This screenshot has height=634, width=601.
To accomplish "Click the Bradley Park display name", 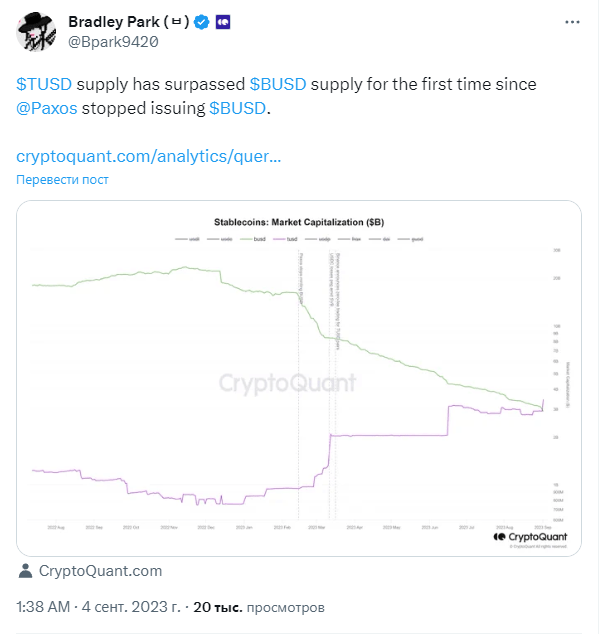I will pyautogui.click(x=129, y=22).
